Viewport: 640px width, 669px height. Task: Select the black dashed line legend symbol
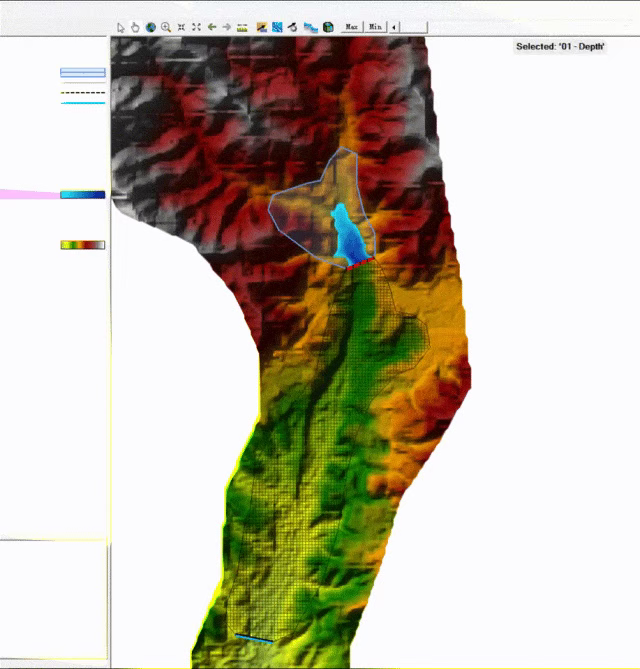82,92
